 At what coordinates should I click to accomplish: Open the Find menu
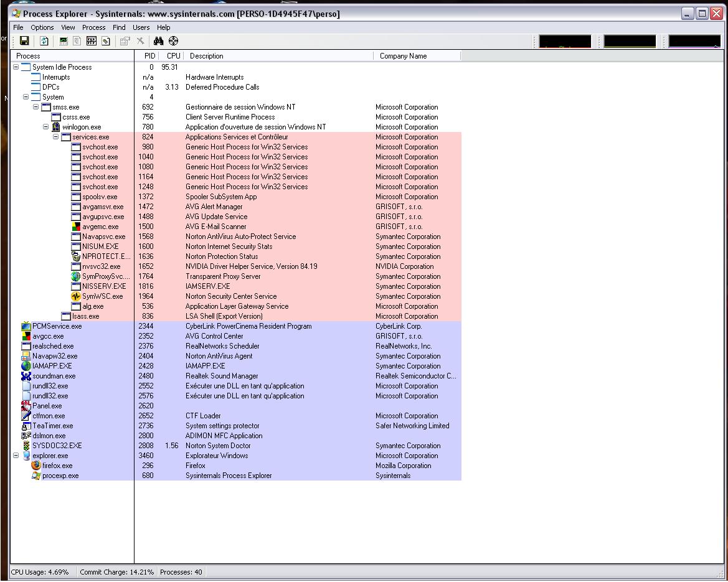click(119, 28)
